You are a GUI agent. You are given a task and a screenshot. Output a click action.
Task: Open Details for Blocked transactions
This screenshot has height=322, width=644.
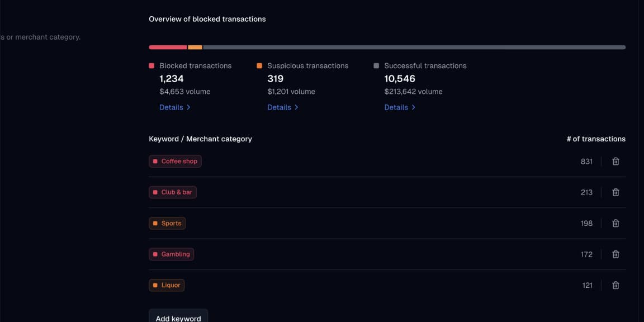(x=174, y=107)
